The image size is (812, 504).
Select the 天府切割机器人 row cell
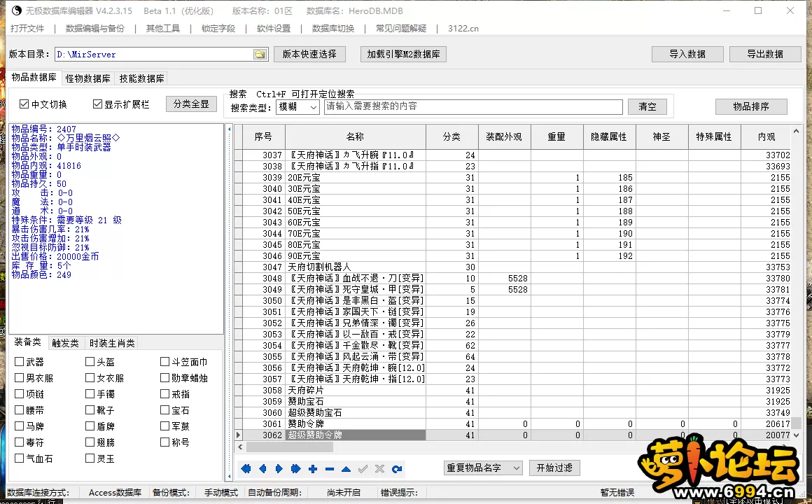click(x=356, y=267)
